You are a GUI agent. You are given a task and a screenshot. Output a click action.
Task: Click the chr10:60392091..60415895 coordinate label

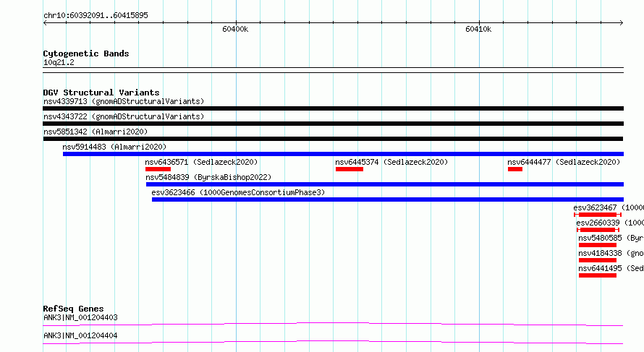[x=96, y=16]
